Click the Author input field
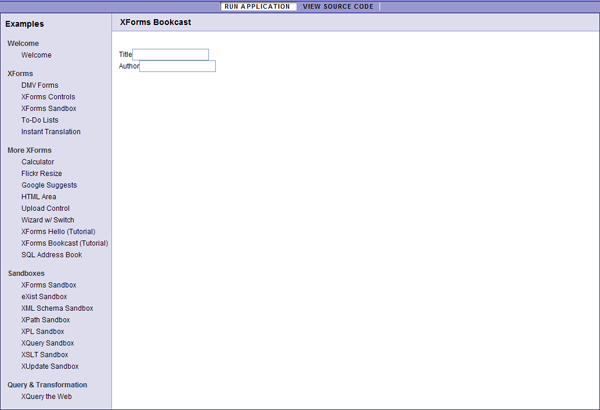The image size is (600, 410). point(177,67)
